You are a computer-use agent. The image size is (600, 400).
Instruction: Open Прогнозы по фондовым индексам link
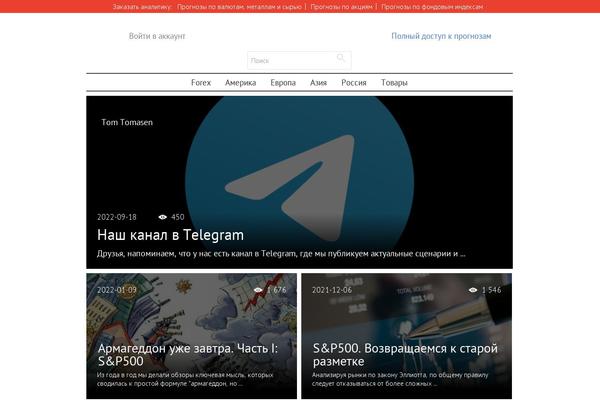(432, 7)
